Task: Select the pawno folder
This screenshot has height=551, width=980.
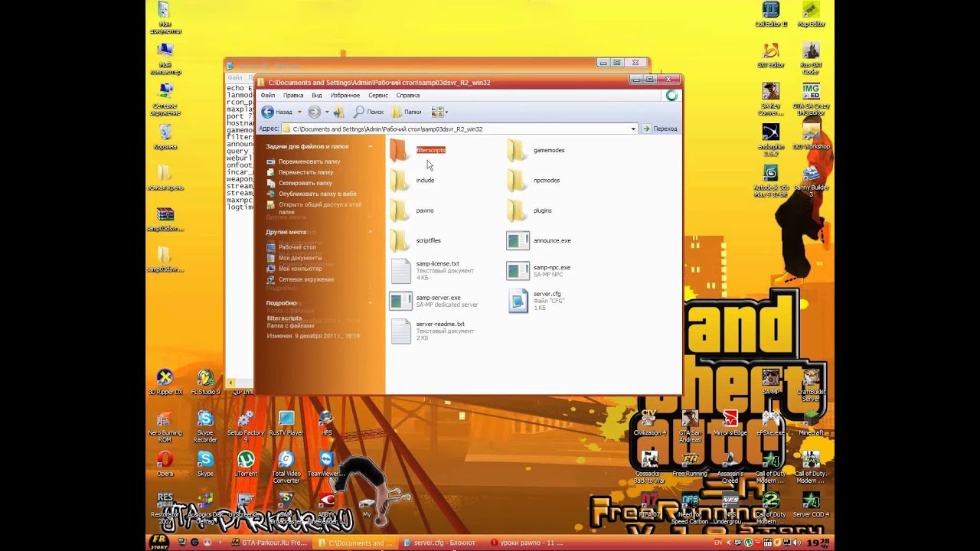Action: click(412, 210)
